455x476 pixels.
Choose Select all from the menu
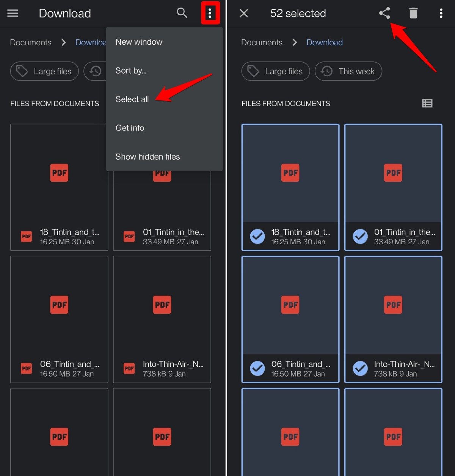pyautogui.click(x=132, y=99)
